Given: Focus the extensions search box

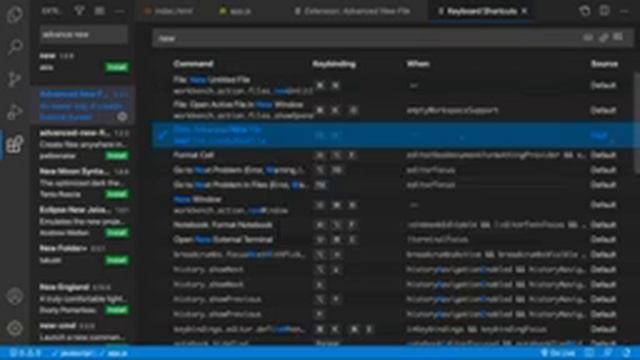Looking at the screenshot, I should (x=84, y=35).
